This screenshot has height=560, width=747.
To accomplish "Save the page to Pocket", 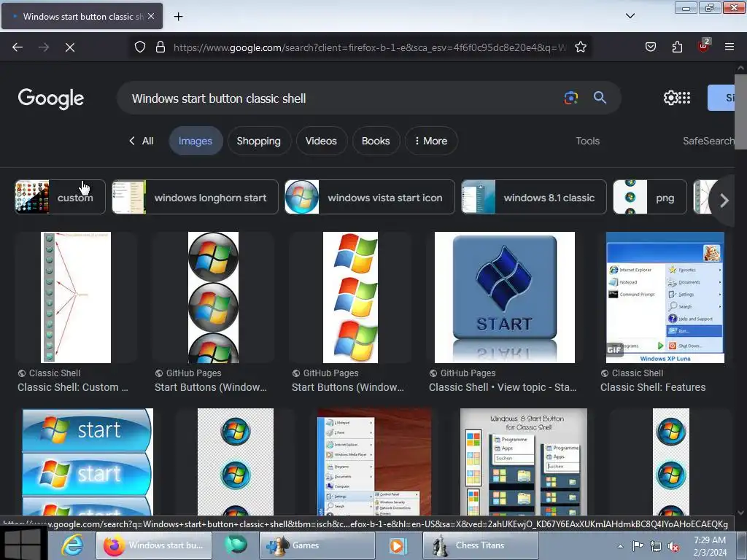I will point(650,47).
